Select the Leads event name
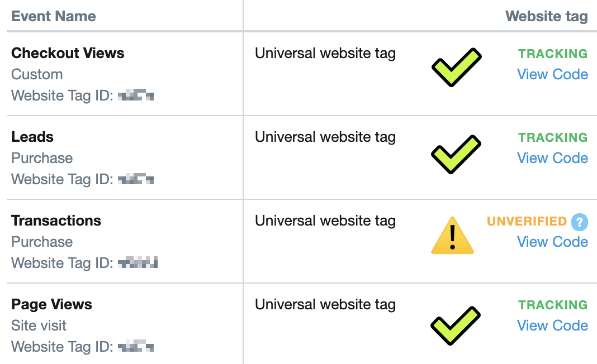597x364 pixels. point(32,137)
